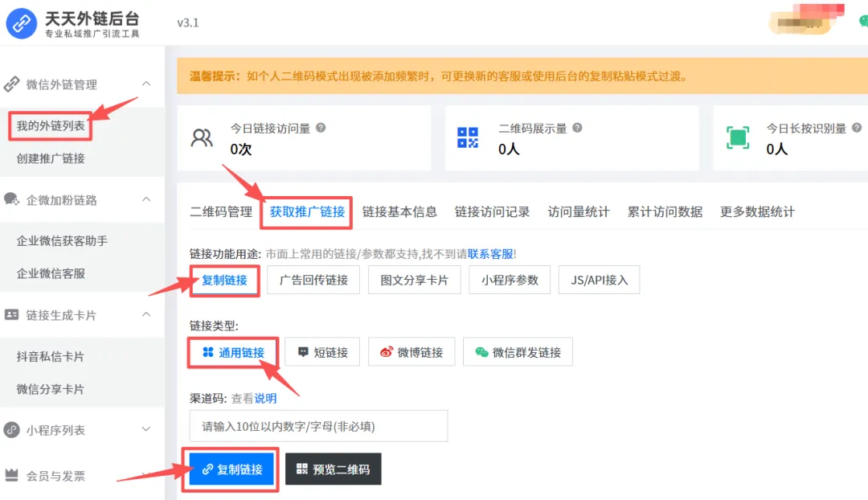
Task: Open 抖音私信卡片 menu item
Action: click(51, 357)
